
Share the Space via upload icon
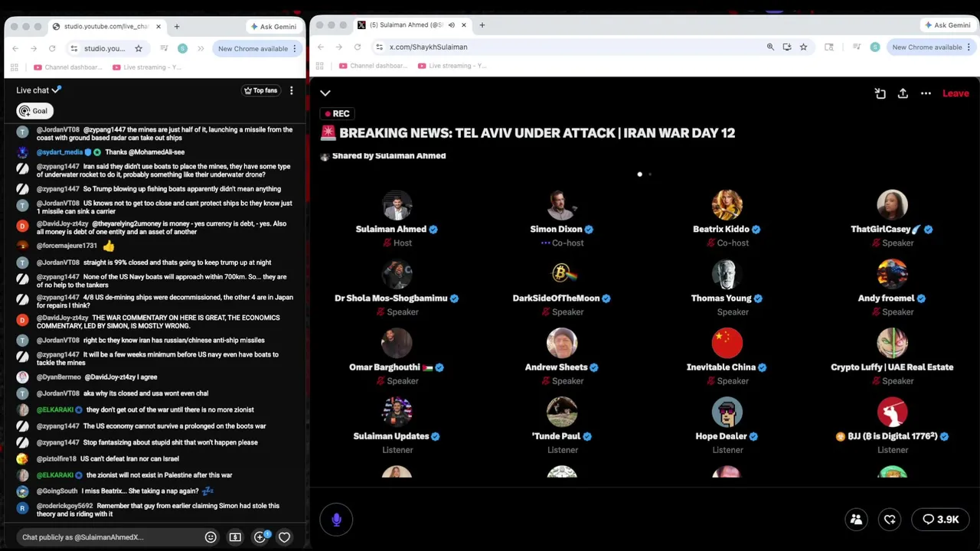(903, 93)
